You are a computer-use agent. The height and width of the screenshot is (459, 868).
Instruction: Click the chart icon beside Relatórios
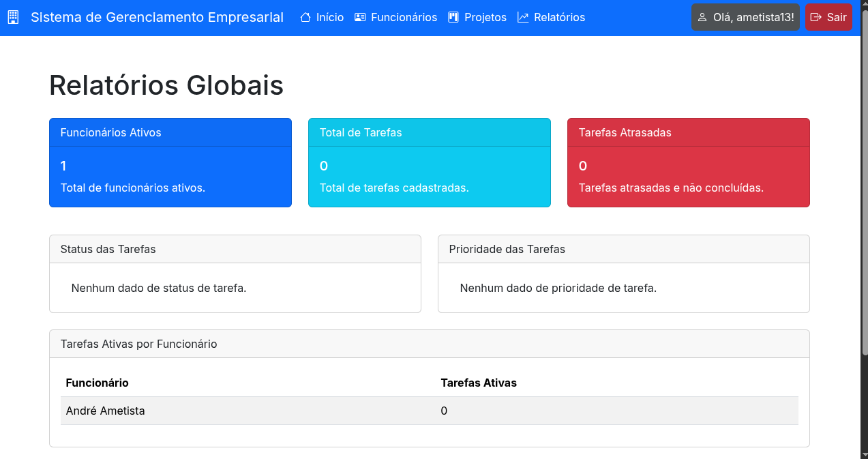[x=523, y=17]
